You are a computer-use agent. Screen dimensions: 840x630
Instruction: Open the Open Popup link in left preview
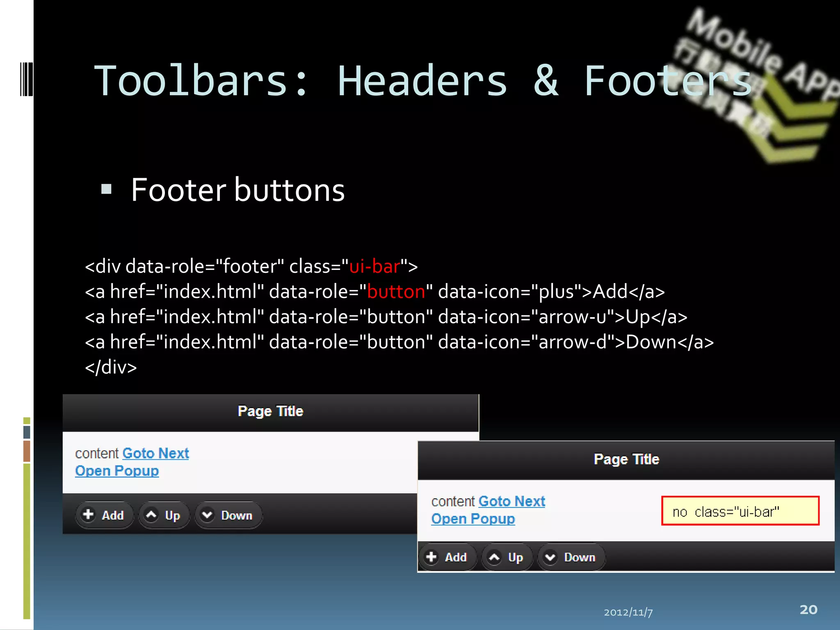(117, 471)
